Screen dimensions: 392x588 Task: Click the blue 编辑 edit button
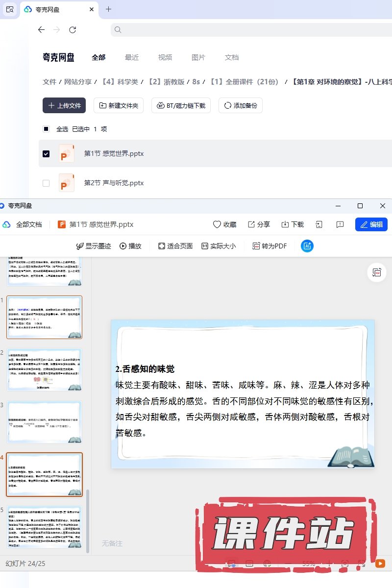[x=371, y=224]
